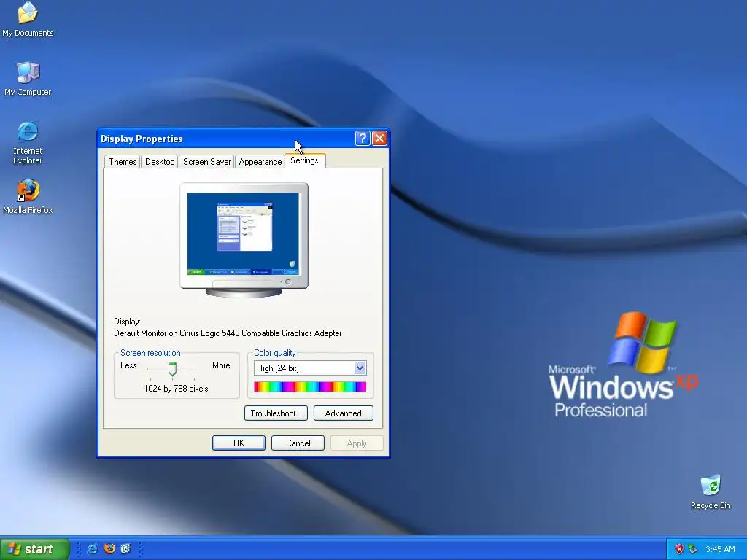Close the Display Properties dialog
The width and height of the screenshot is (747, 560).
click(379, 139)
